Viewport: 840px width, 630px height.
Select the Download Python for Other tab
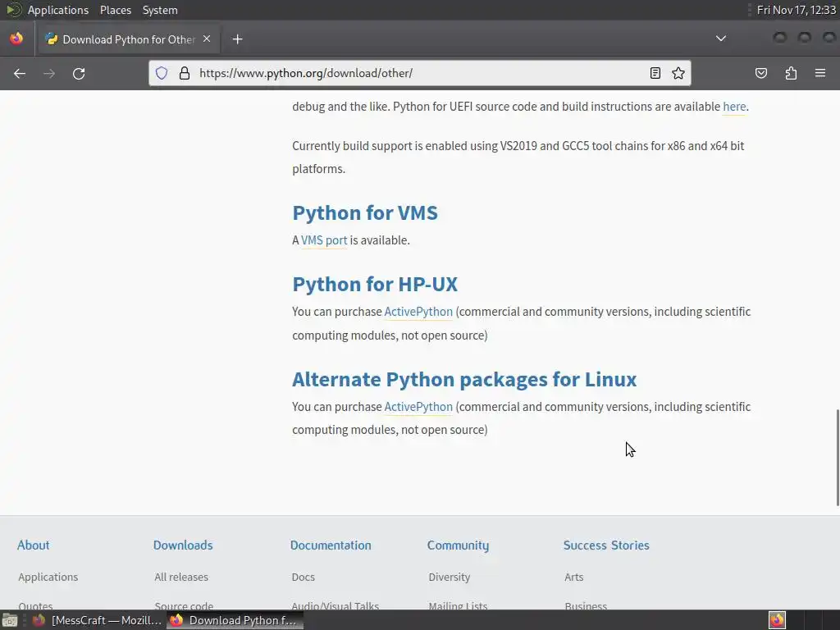point(129,39)
